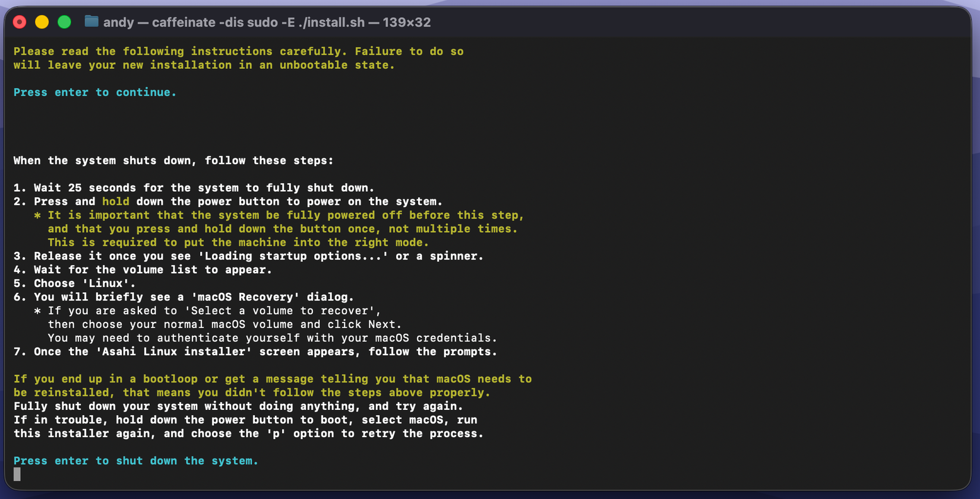This screenshot has height=499, width=980.
Task: Click the yellow word 'hold' in step 2
Action: (x=115, y=202)
